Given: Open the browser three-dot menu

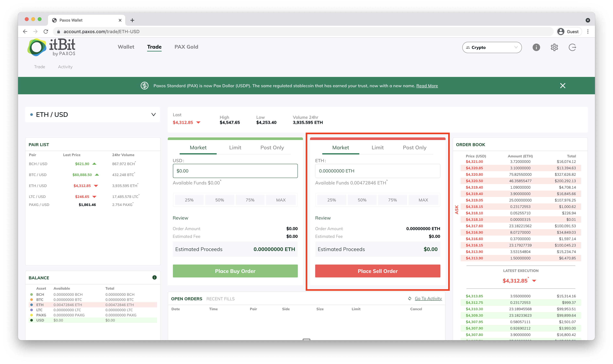Looking at the screenshot, I should coord(588,32).
